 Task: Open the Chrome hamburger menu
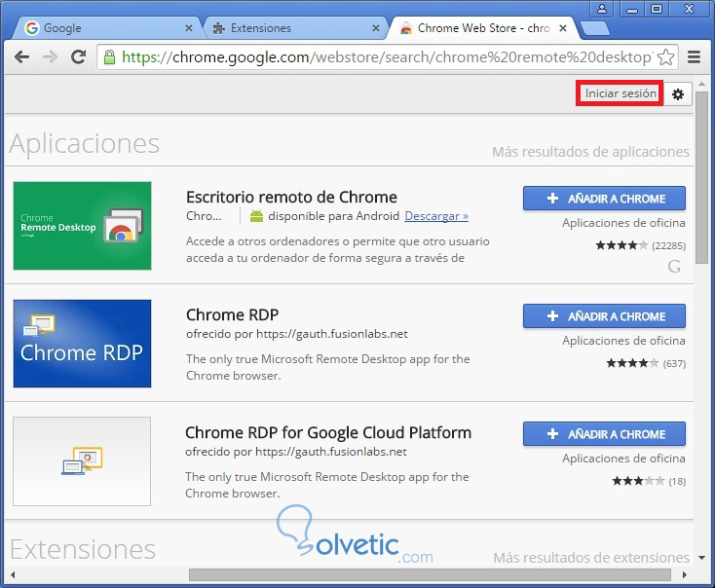click(694, 57)
